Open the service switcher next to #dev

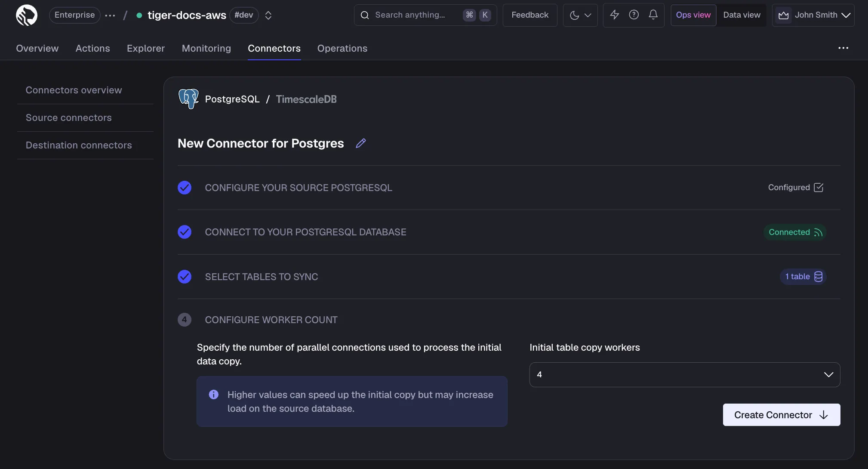(x=268, y=15)
